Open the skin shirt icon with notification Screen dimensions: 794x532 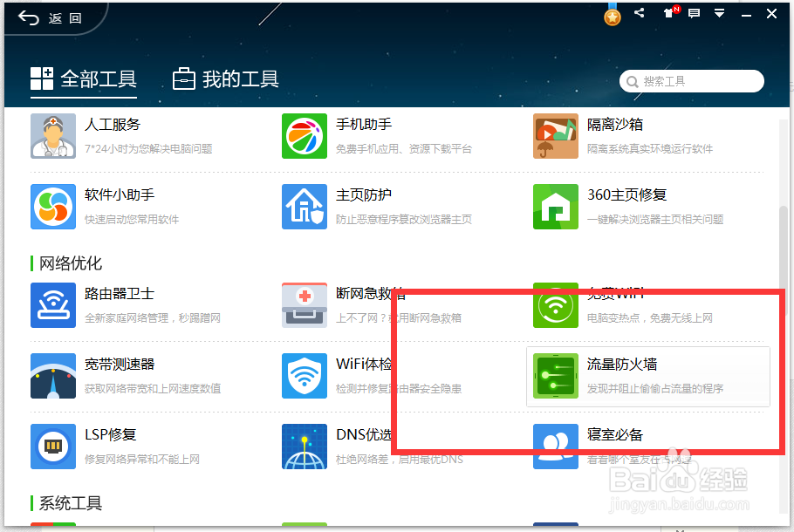click(x=671, y=12)
